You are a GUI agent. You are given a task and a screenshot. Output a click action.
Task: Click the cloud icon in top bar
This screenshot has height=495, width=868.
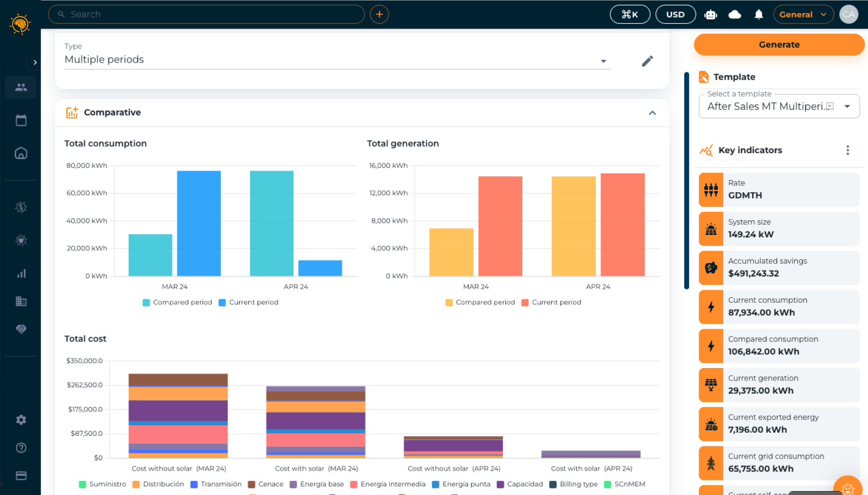735,15
